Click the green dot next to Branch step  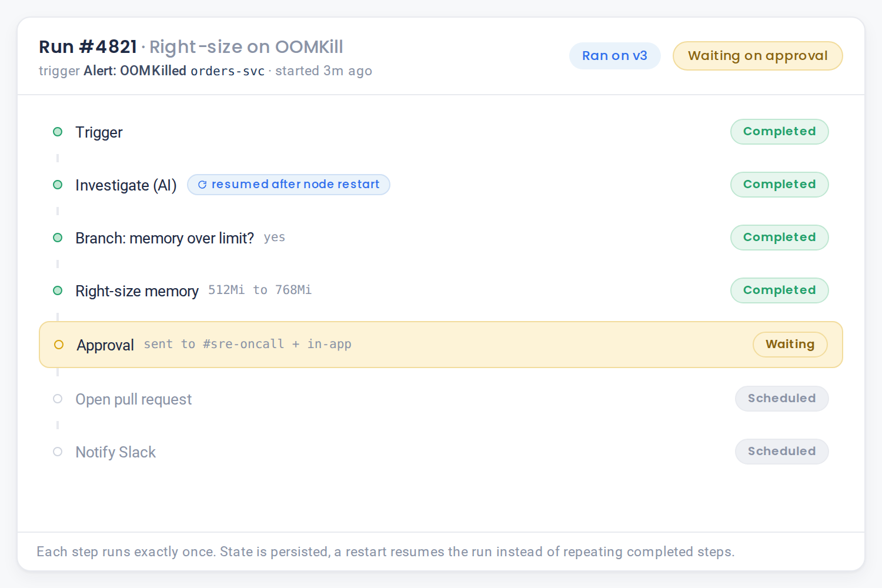click(x=58, y=238)
